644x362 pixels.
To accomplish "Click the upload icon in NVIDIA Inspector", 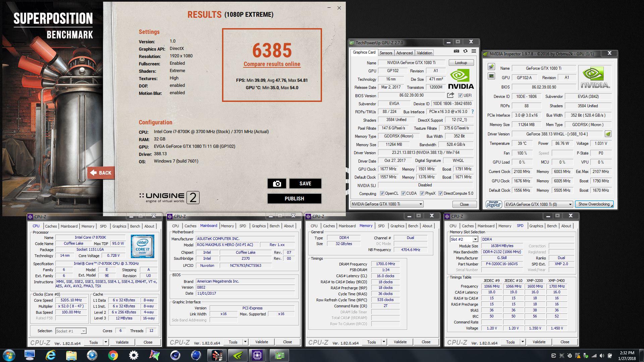I will [x=491, y=67].
